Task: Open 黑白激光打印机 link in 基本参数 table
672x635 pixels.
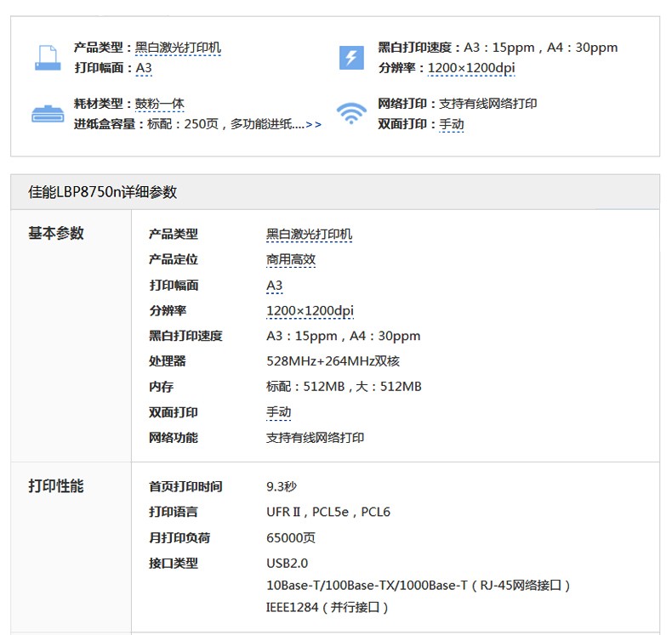Action: coord(309,234)
